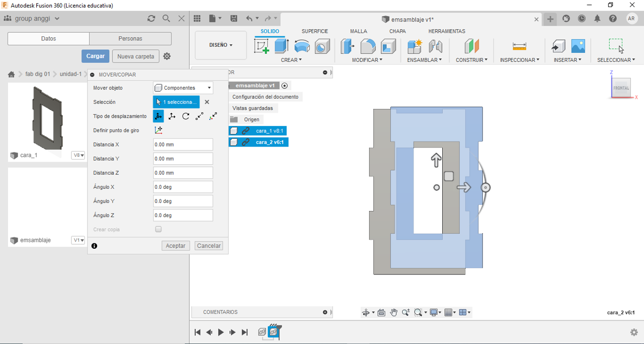This screenshot has width=644, height=344.
Task: Choose Free Move displacement type
Action: (x=158, y=116)
